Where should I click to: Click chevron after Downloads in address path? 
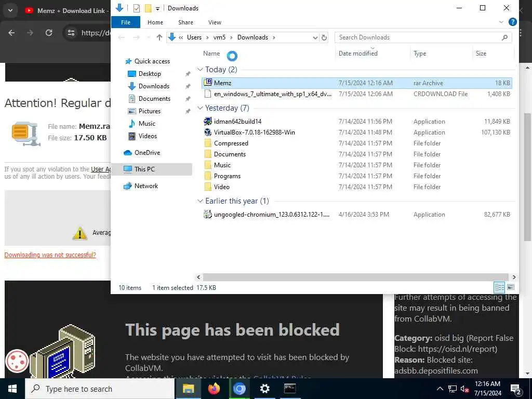[x=274, y=37]
